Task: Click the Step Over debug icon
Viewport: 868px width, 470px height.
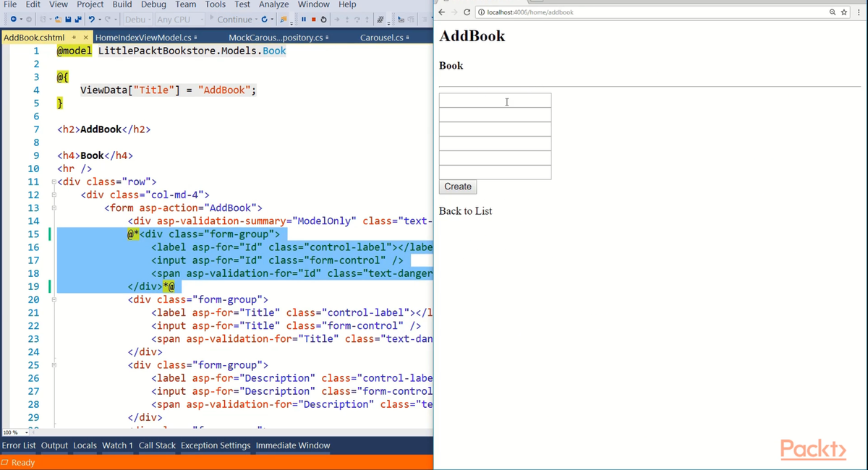Action: point(357,20)
